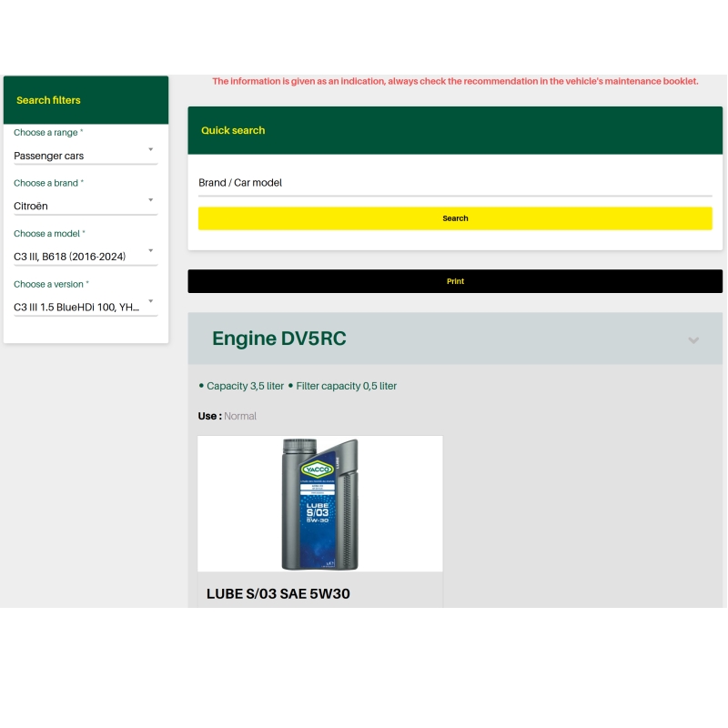Click the Engine DV5RC heading
The height and width of the screenshot is (728, 728).
tap(279, 339)
